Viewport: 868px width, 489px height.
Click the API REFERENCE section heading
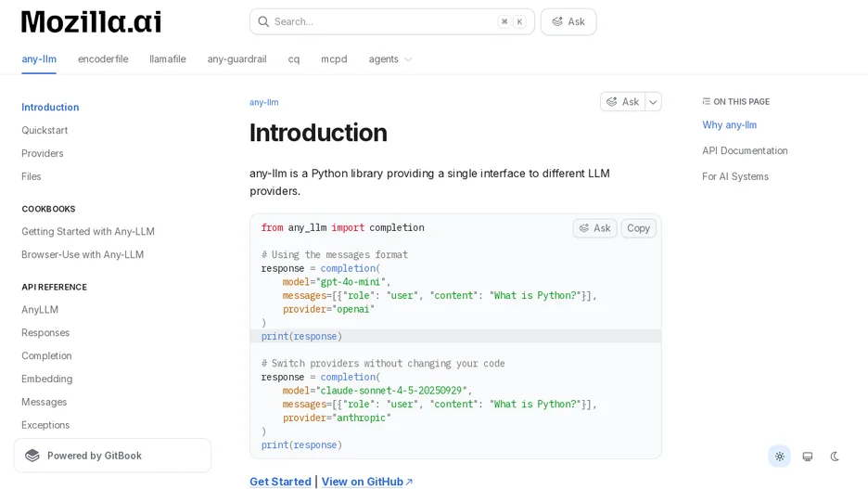click(54, 287)
